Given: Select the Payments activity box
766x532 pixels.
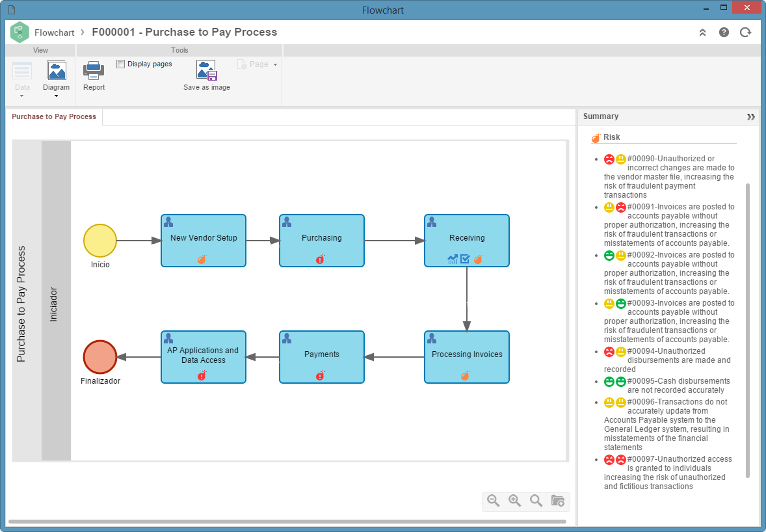Looking at the screenshot, I should [321, 357].
